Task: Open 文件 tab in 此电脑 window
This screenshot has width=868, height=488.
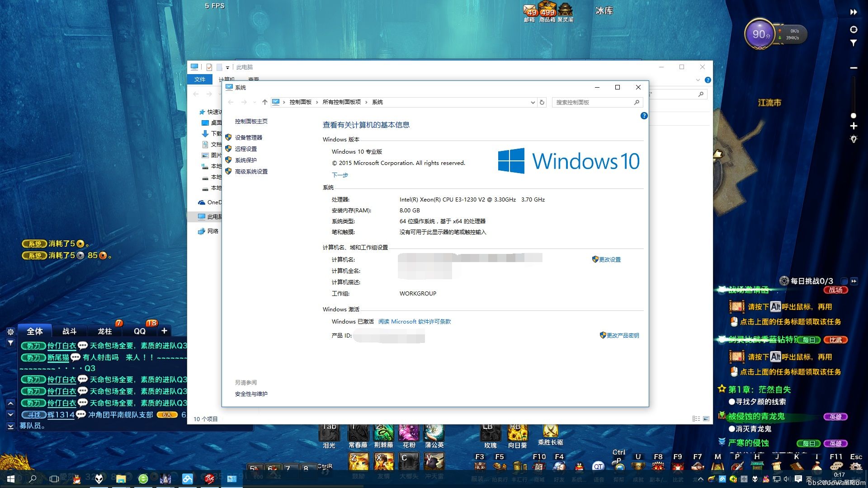Action: click(x=200, y=79)
